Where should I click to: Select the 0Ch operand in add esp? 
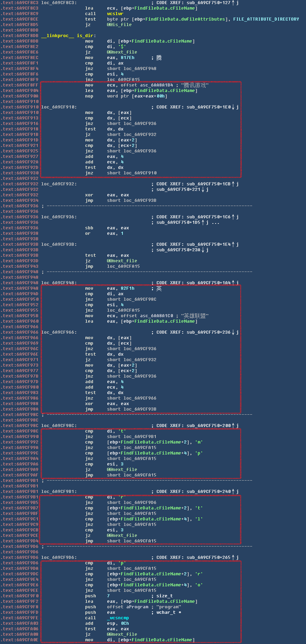point(125,623)
